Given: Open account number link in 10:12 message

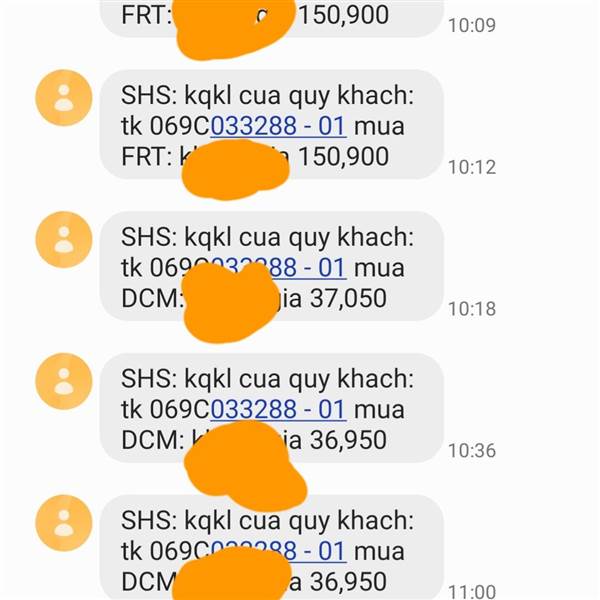Looking at the screenshot, I should coord(279,126).
